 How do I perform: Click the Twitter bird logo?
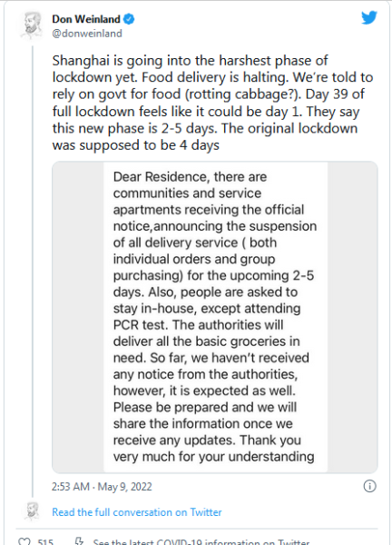point(368,18)
